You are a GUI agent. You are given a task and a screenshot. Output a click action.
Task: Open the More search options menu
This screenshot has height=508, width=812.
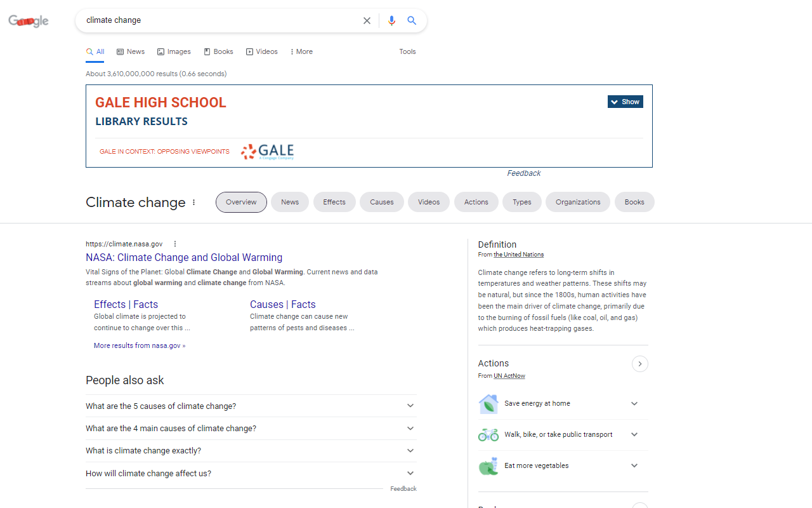click(x=301, y=52)
